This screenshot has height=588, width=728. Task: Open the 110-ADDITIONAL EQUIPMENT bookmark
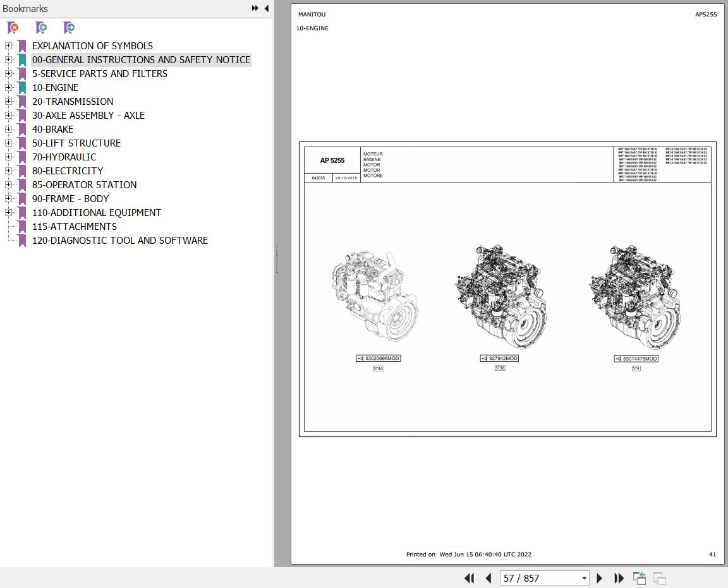pyautogui.click(x=97, y=213)
